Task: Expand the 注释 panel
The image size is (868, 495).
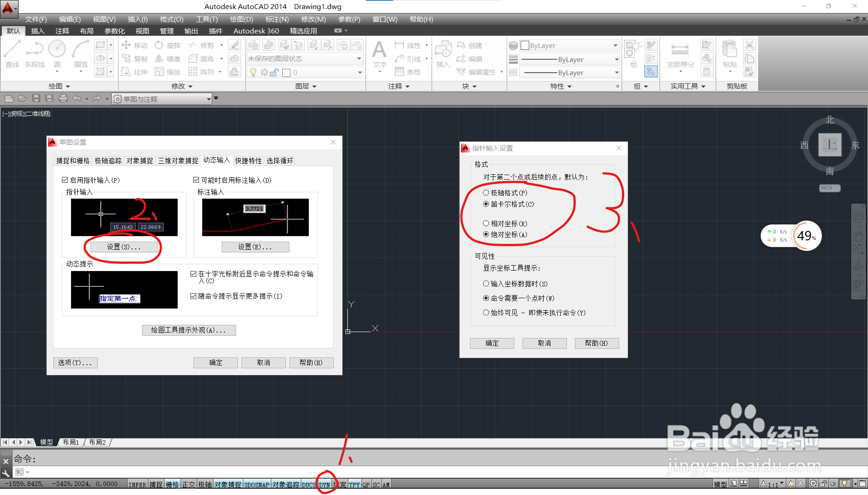Action: coord(399,86)
